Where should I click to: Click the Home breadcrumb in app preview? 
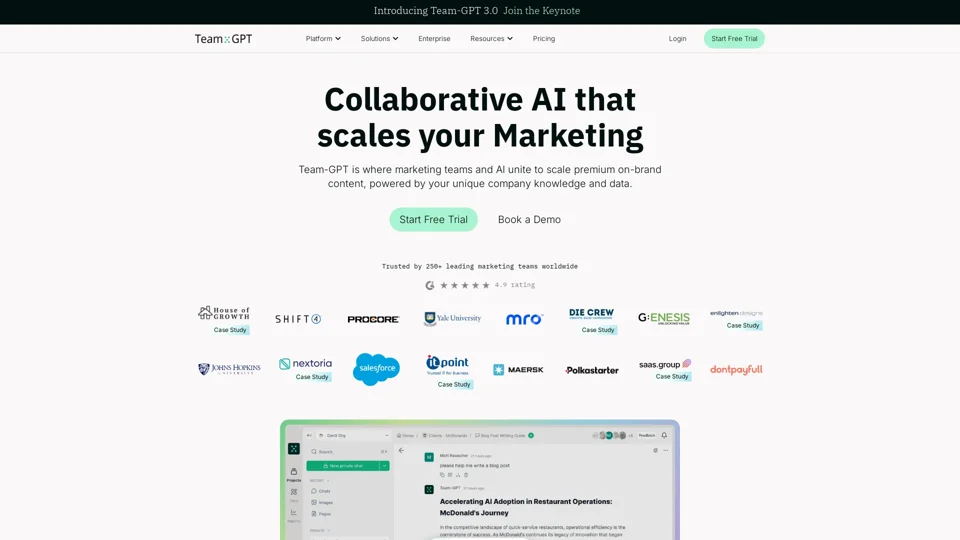pyautogui.click(x=405, y=436)
